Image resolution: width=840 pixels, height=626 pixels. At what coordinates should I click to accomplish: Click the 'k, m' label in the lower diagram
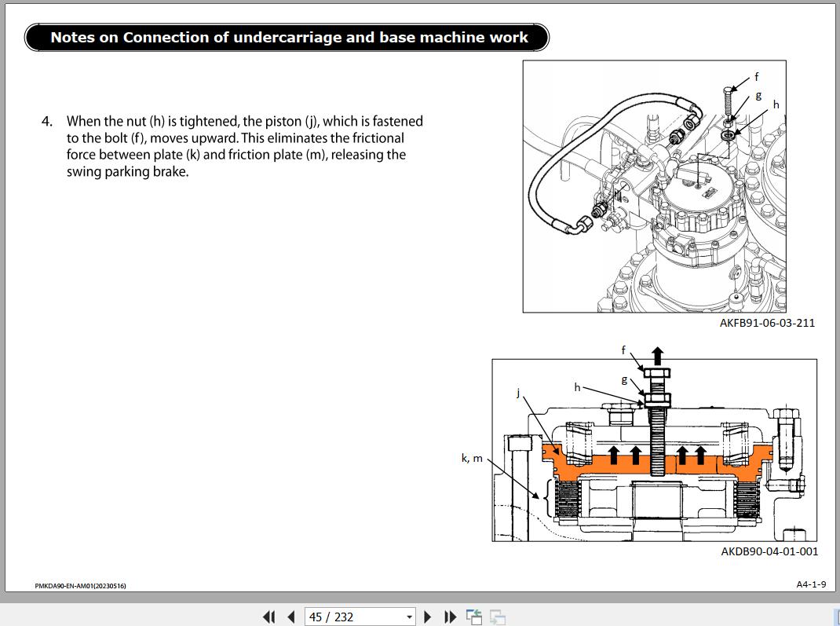(x=472, y=458)
